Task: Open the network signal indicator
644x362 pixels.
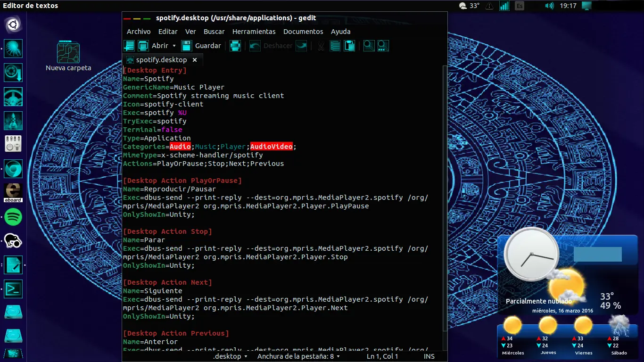Action: click(x=504, y=6)
